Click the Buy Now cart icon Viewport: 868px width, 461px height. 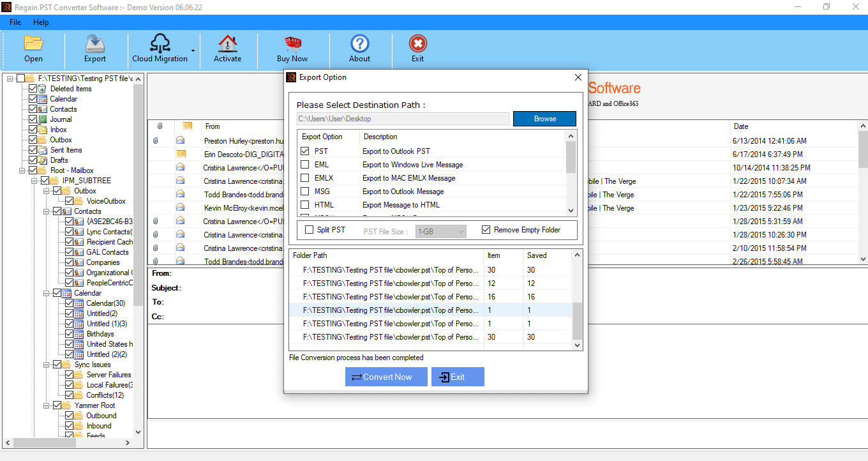[292, 43]
